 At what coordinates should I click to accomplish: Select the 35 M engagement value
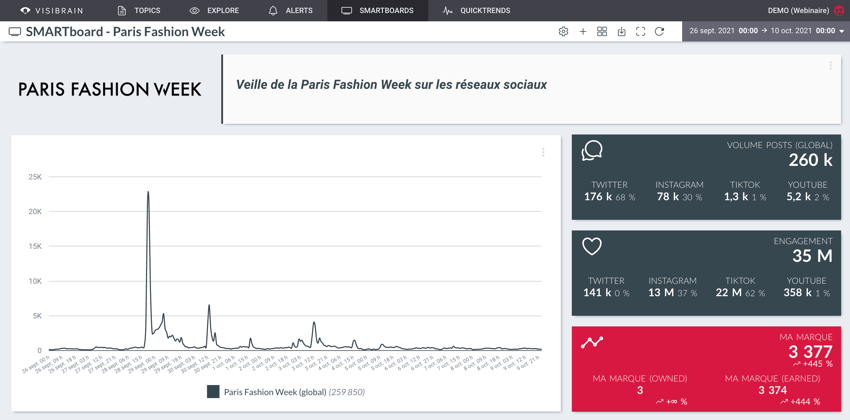(812, 256)
